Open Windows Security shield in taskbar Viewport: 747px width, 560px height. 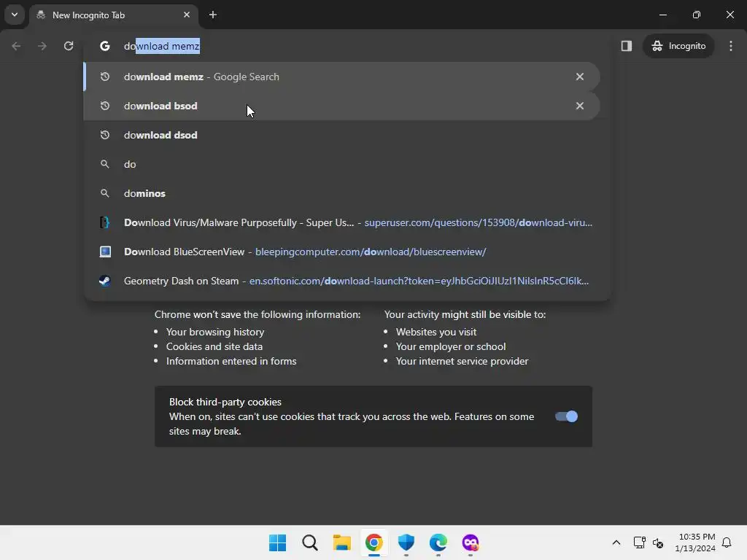[406, 542]
